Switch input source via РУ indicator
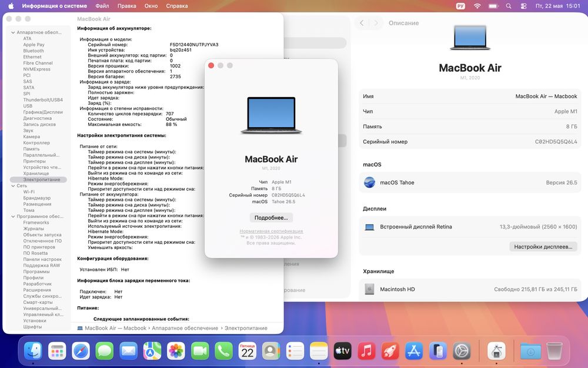This screenshot has width=588, height=368. (x=460, y=6)
